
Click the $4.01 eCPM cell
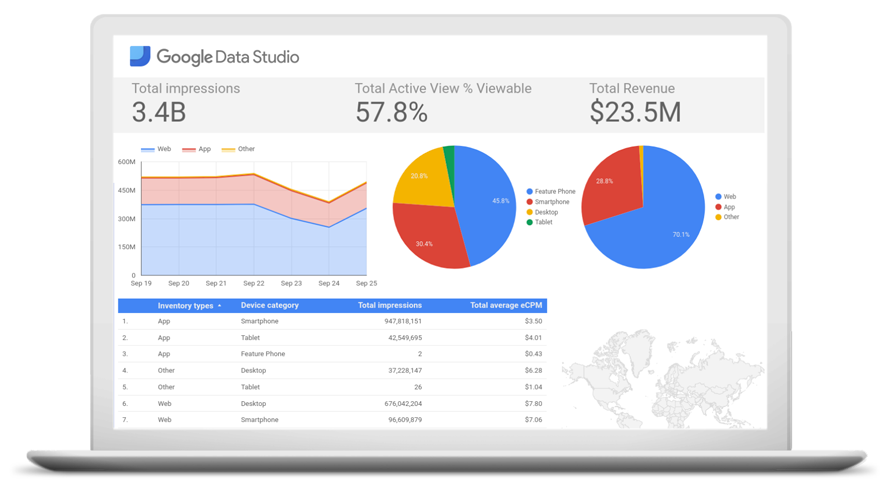pyautogui.click(x=534, y=338)
